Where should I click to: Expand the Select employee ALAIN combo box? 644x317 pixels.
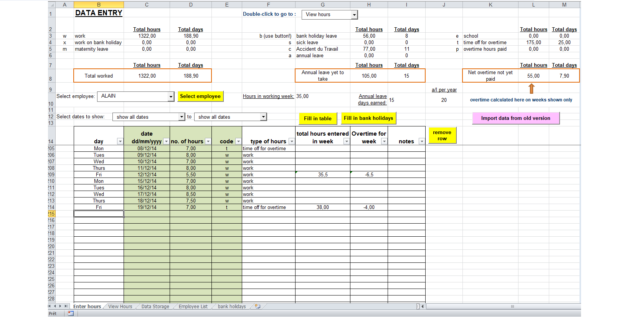pyautogui.click(x=171, y=97)
